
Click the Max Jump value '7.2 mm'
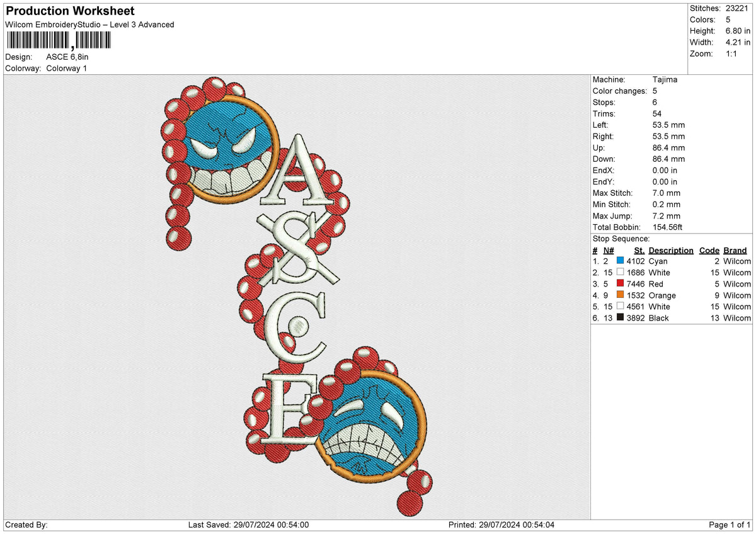tap(667, 216)
